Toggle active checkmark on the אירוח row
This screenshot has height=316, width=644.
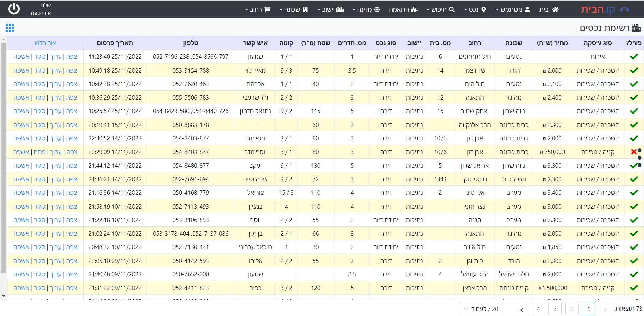(634, 57)
